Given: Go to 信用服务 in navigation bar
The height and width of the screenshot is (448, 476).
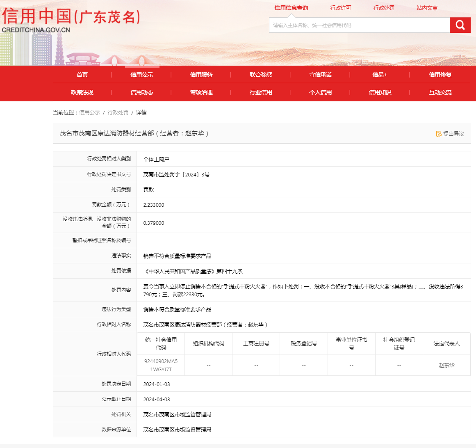Looking at the screenshot, I should (201, 75).
